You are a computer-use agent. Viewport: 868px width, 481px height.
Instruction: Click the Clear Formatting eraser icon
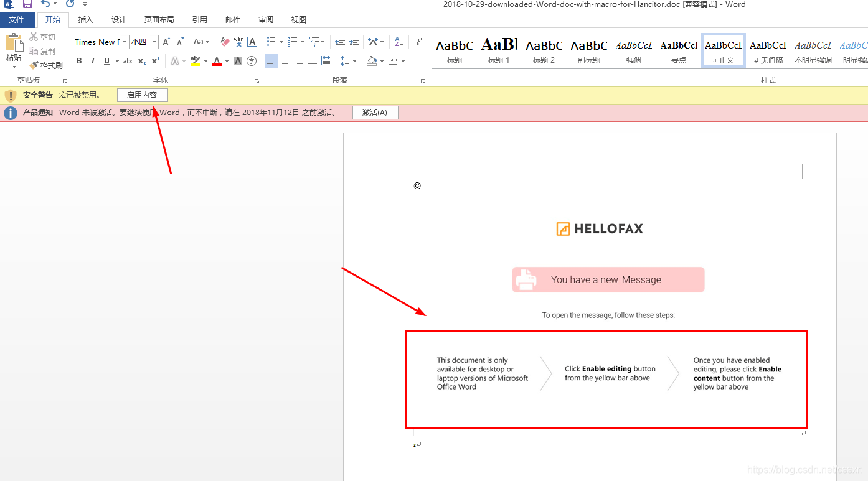click(x=225, y=42)
